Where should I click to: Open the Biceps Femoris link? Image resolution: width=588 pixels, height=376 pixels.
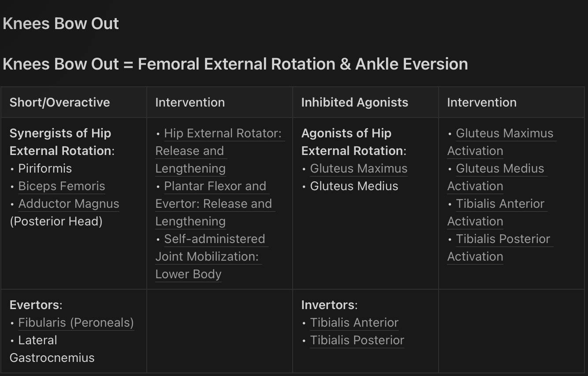click(62, 186)
